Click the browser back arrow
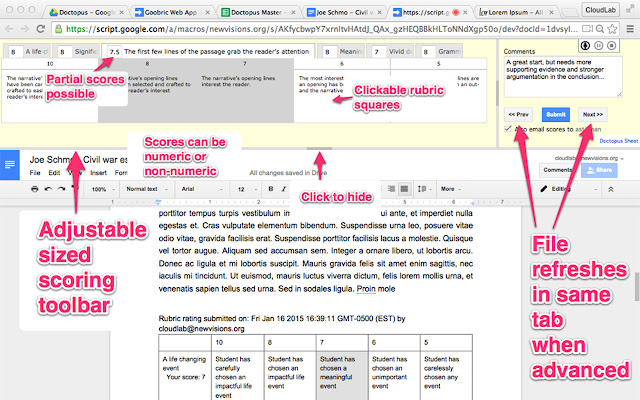The width and height of the screenshot is (640, 400). 9,29
